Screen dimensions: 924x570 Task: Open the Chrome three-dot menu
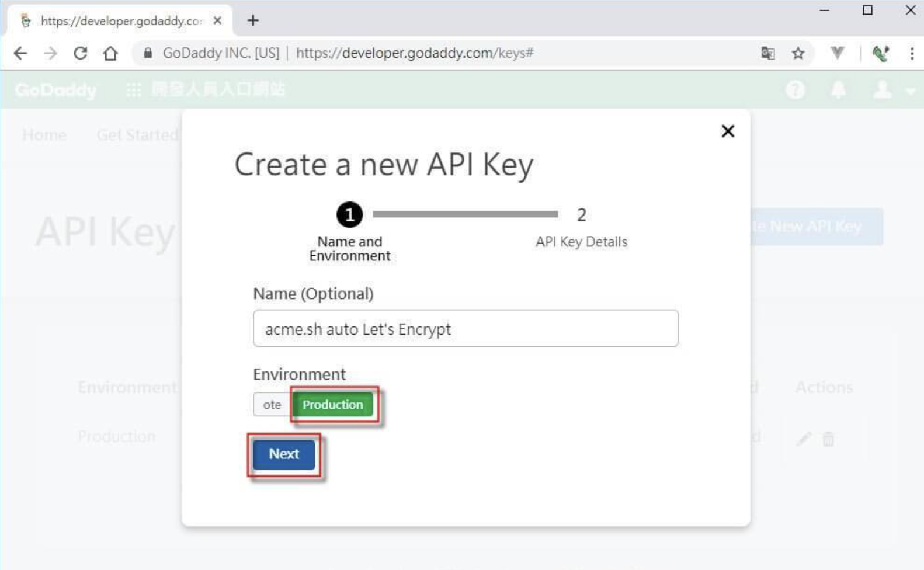click(x=912, y=53)
